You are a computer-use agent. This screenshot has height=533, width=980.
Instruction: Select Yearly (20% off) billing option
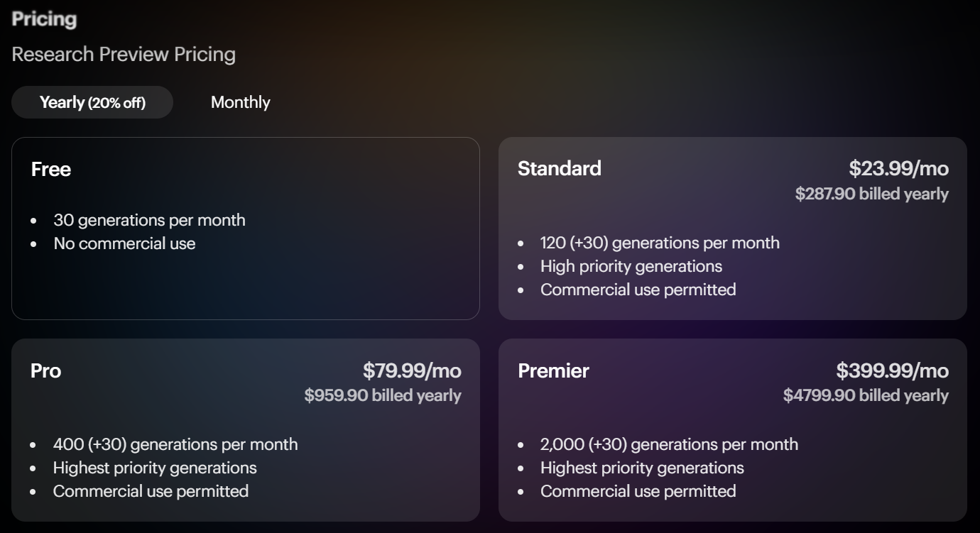pyautogui.click(x=92, y=102)
